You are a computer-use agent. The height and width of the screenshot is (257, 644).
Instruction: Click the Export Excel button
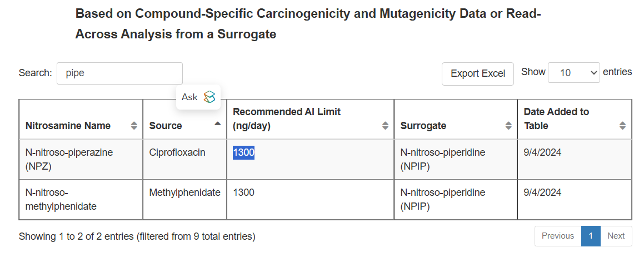click(478, 73)
